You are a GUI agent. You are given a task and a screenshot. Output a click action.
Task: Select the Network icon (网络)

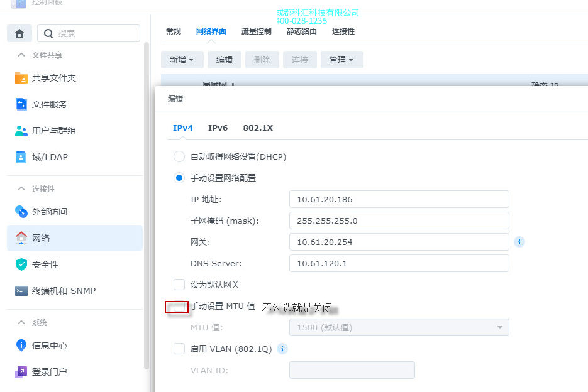point(21,238)
